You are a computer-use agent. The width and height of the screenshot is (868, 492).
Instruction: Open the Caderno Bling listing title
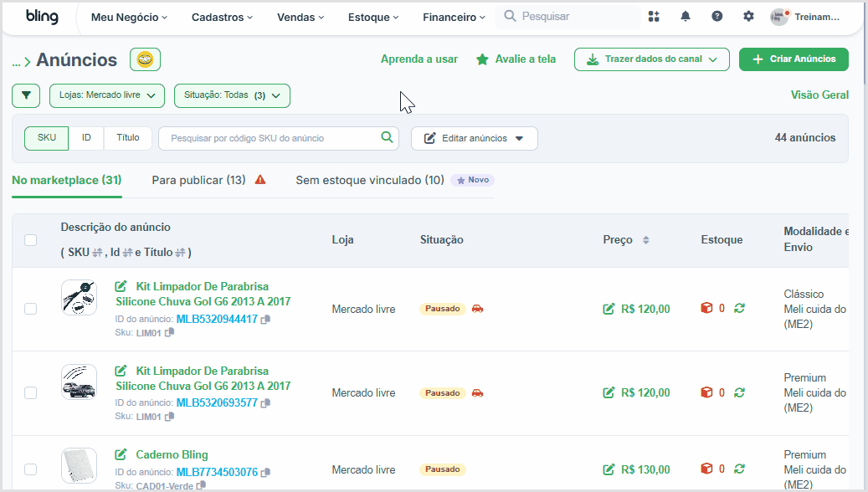pyautogui.click(x=172, y=455)
